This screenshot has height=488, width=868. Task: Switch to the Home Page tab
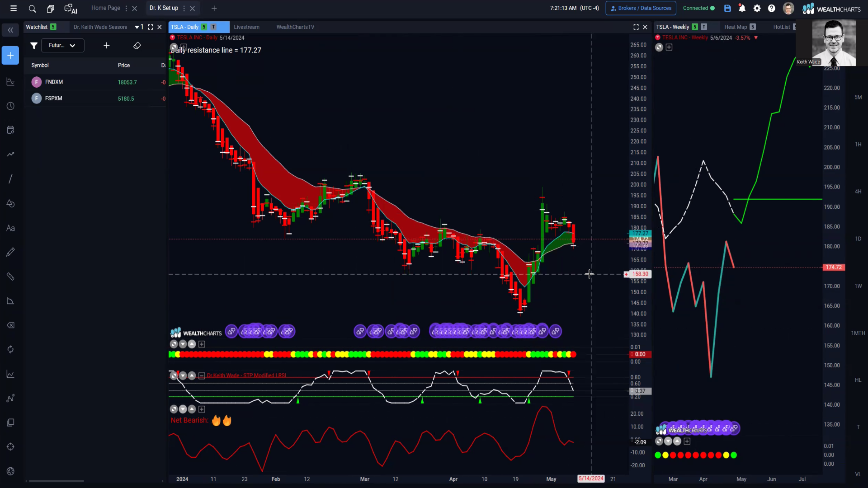click(106, 8)
